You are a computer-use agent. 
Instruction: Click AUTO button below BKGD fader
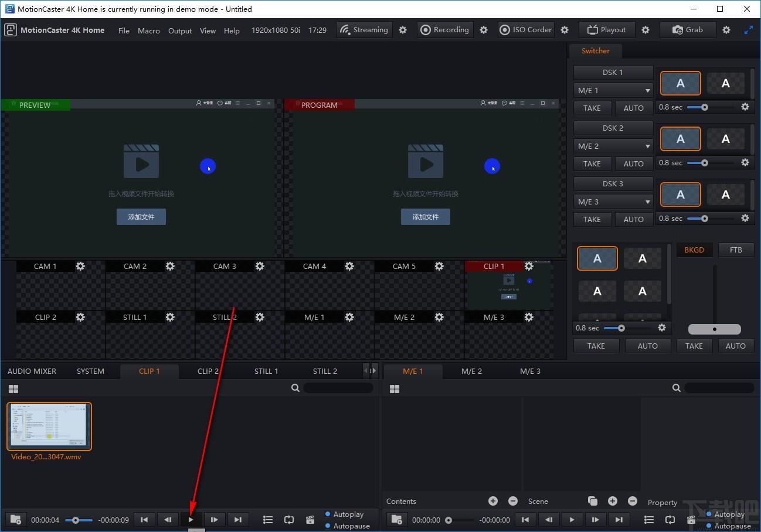click(x=736, y=346)
